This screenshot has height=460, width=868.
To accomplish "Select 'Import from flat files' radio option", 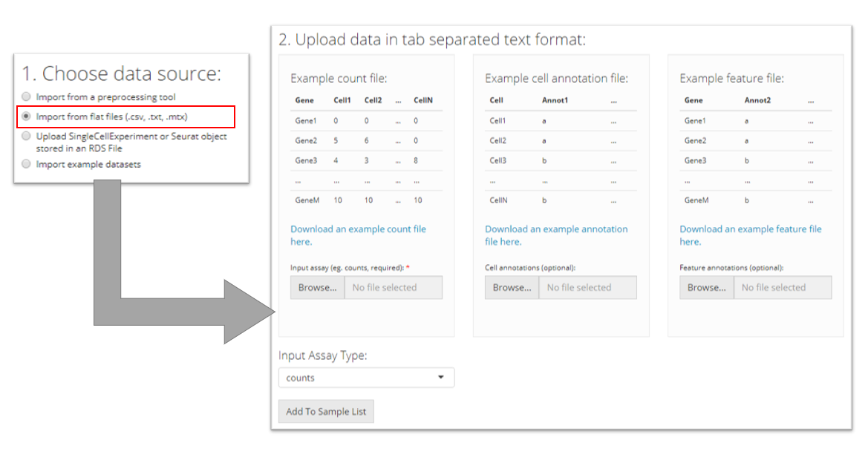I will pos(27,116).
